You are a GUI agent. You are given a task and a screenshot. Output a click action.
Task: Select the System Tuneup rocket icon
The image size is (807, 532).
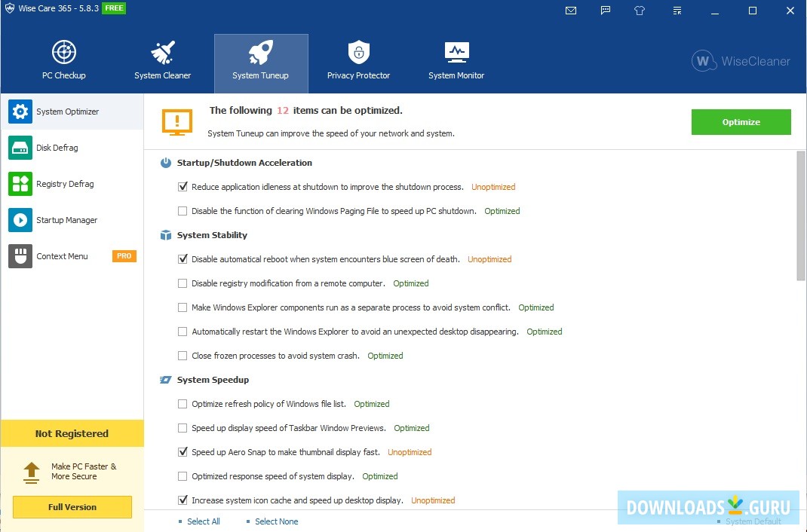pos(260,52)
